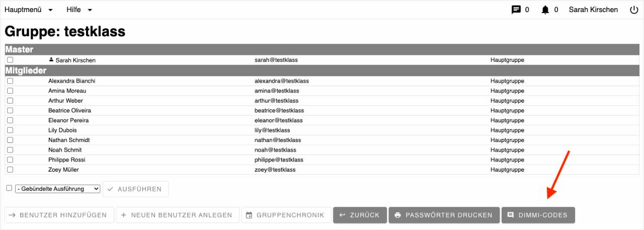644x230 pixels.
Task: Tick the checkbox for Alexandra Bianchi
Action: point(10,81)
